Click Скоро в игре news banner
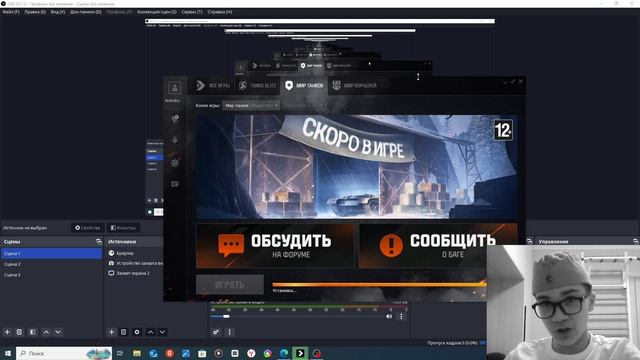Screen dimensions: 640x360 (357, 167)
